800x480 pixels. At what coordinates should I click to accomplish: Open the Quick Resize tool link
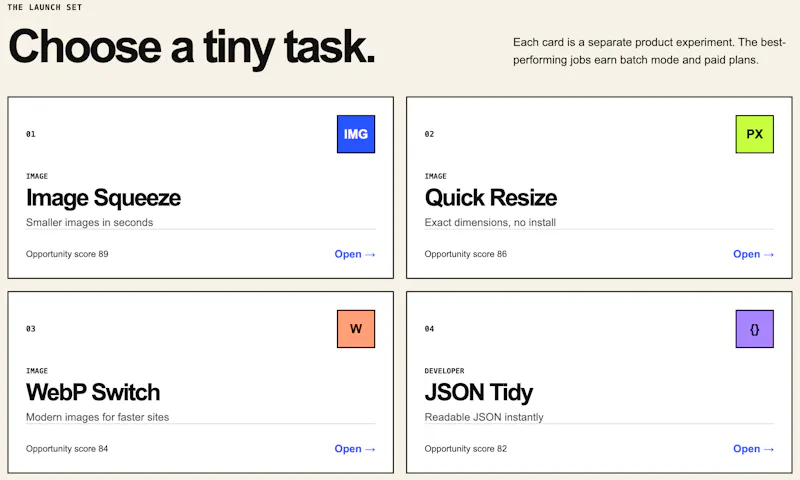tap(753, 254)
